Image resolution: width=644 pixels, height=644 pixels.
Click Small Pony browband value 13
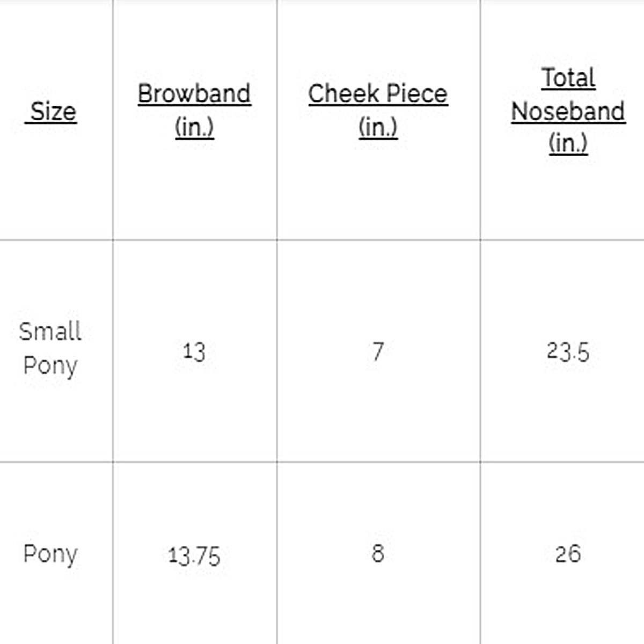tap(194, 352)
